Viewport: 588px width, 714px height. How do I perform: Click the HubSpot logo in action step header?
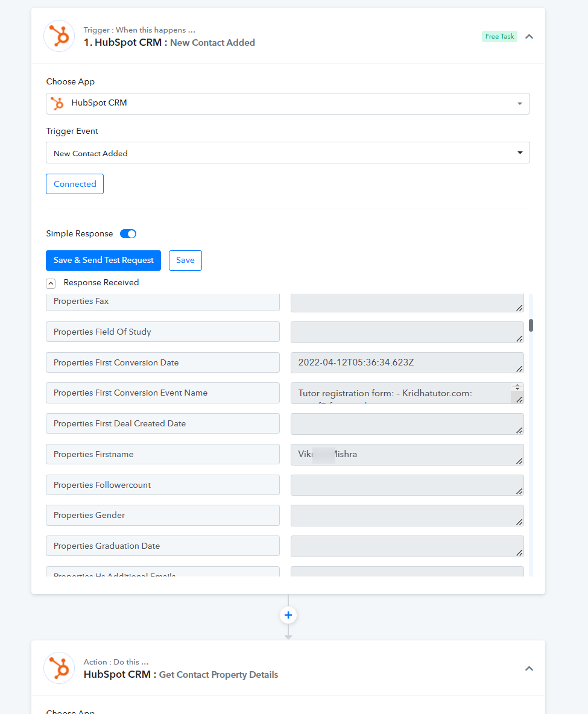pyautogui.click(x=59, y=668)
